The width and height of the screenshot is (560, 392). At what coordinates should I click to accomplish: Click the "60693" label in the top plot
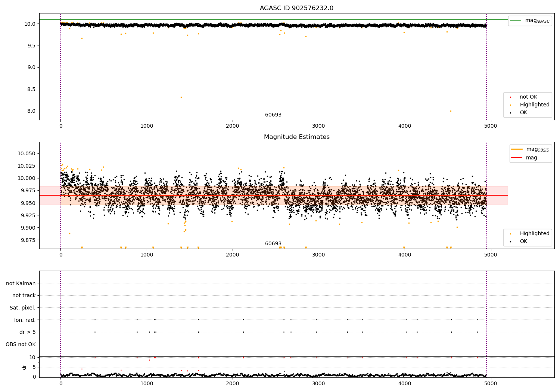tap(273, 115)
